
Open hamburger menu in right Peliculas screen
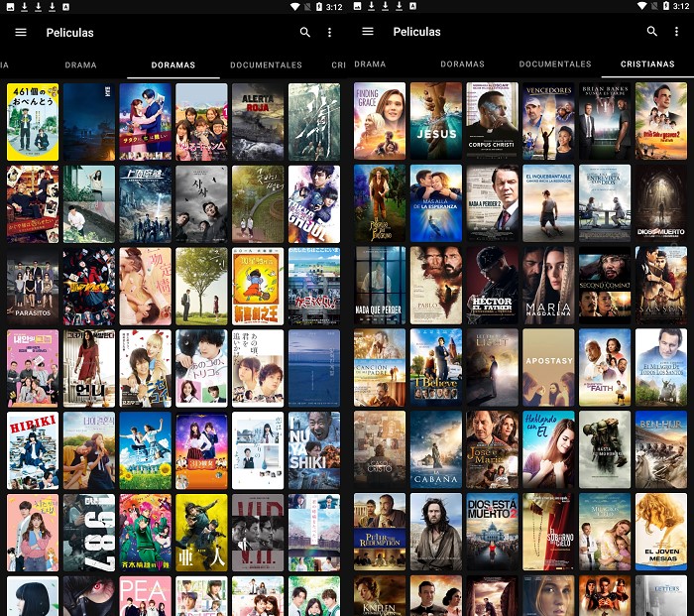click(x=368, y=32)
